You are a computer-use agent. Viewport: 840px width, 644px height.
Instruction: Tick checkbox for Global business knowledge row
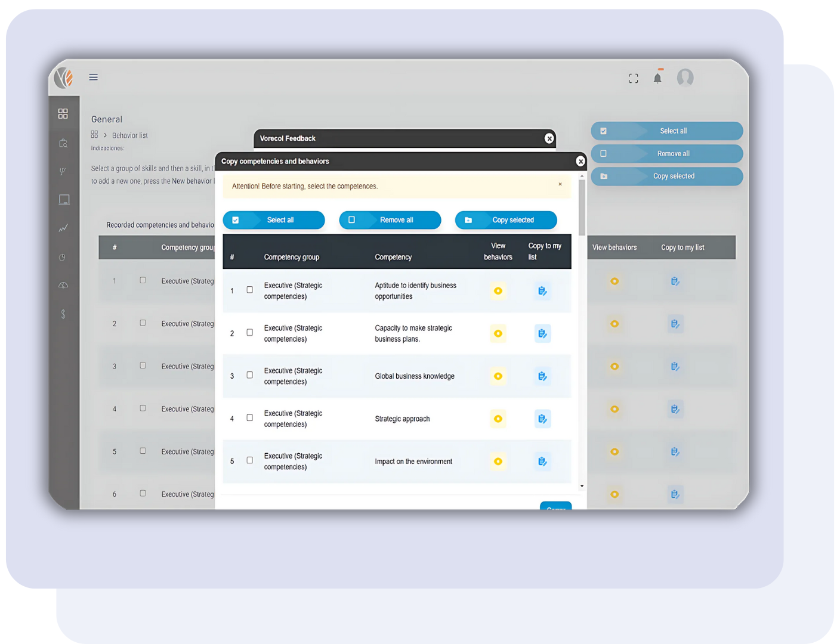(x=250, y=375)
